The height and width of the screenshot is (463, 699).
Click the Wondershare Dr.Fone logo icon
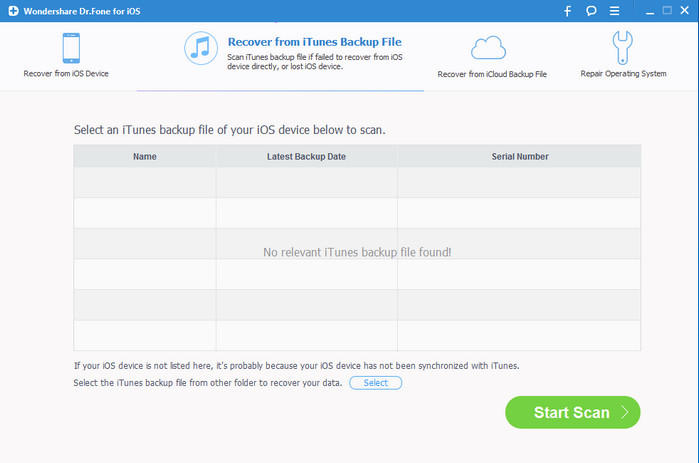tap(13, 11)
